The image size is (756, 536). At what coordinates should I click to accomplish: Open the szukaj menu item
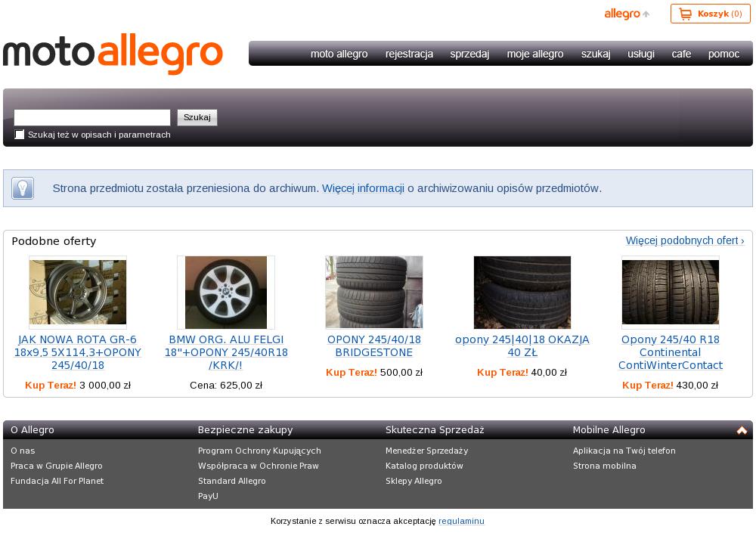596,54
